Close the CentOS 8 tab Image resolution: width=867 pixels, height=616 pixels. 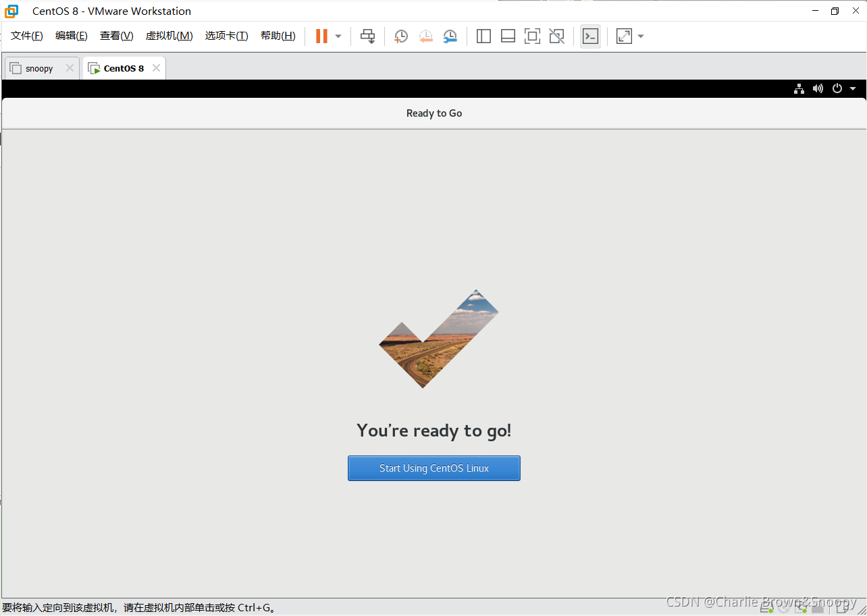point(156,68)
